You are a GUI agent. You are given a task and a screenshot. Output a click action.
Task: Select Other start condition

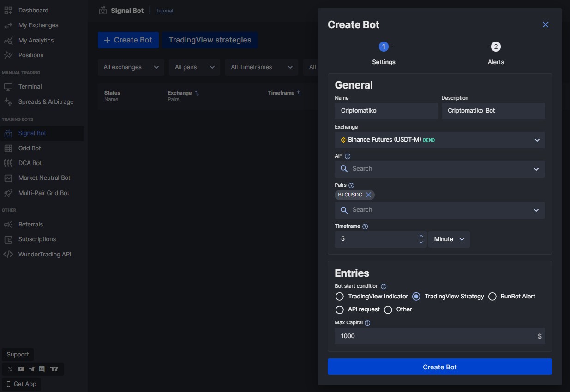pos(388,309)
